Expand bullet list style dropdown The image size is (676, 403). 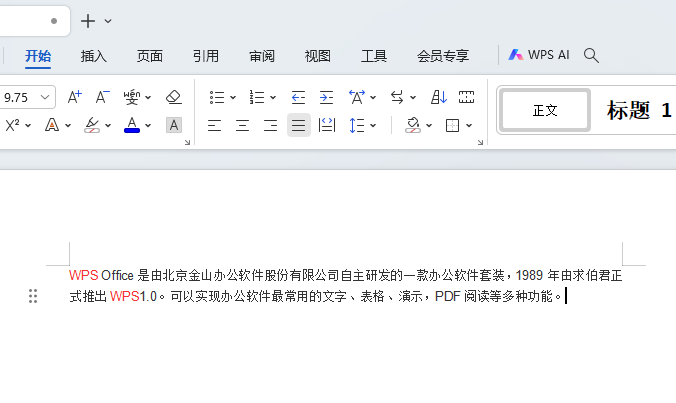(233, 98)
